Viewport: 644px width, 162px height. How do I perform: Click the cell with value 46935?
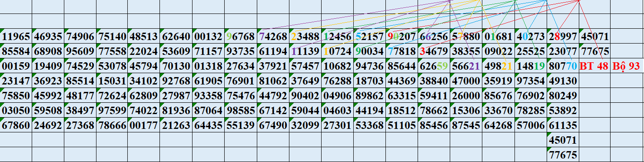[x=48, y=37]
